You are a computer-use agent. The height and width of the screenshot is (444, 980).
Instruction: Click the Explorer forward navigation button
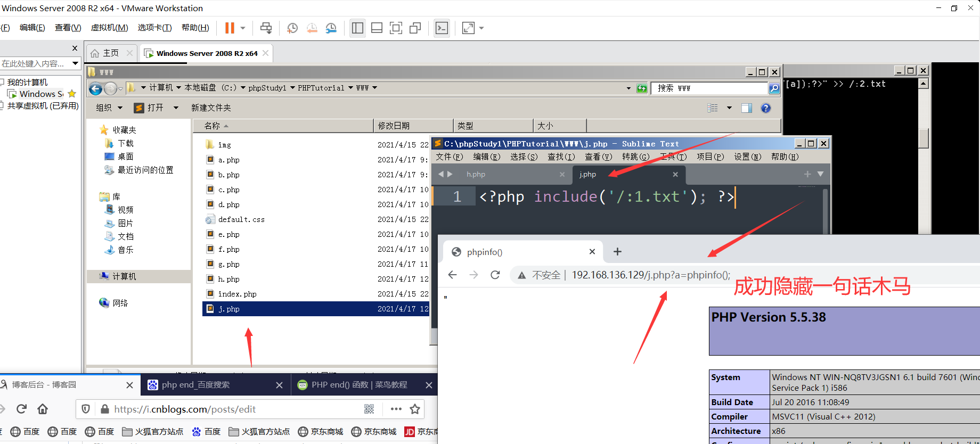pos(110,88)
